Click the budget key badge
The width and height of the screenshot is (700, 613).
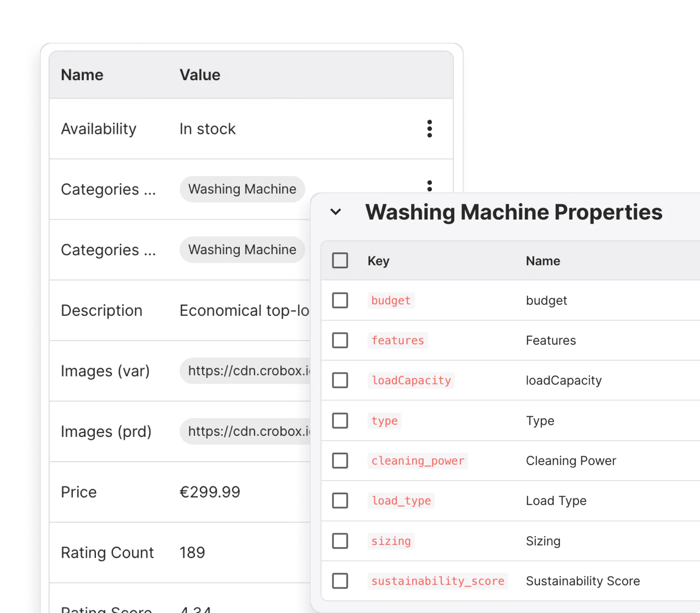click(x=391, y=300)
